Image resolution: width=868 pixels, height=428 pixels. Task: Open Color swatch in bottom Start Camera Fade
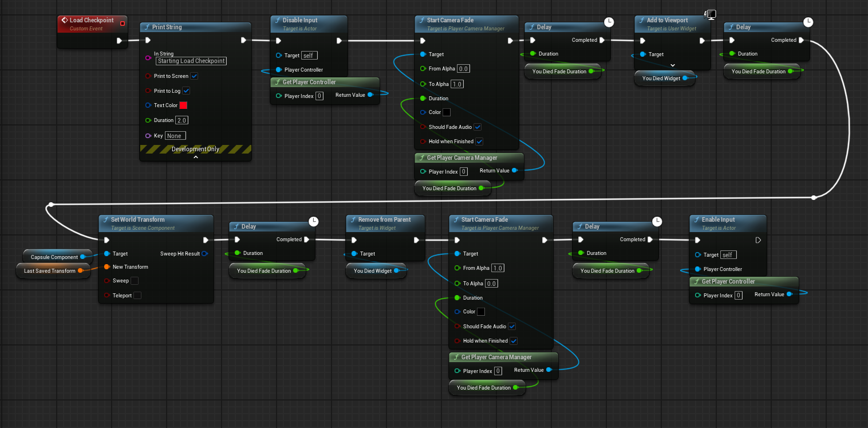click(x=481, y=312)
